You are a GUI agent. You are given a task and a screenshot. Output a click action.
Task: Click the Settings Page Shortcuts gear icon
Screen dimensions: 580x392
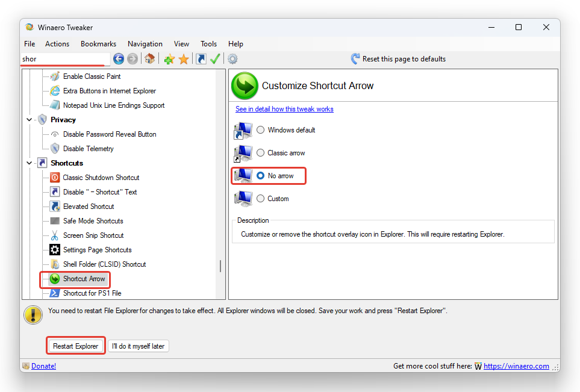coord(55,250)
